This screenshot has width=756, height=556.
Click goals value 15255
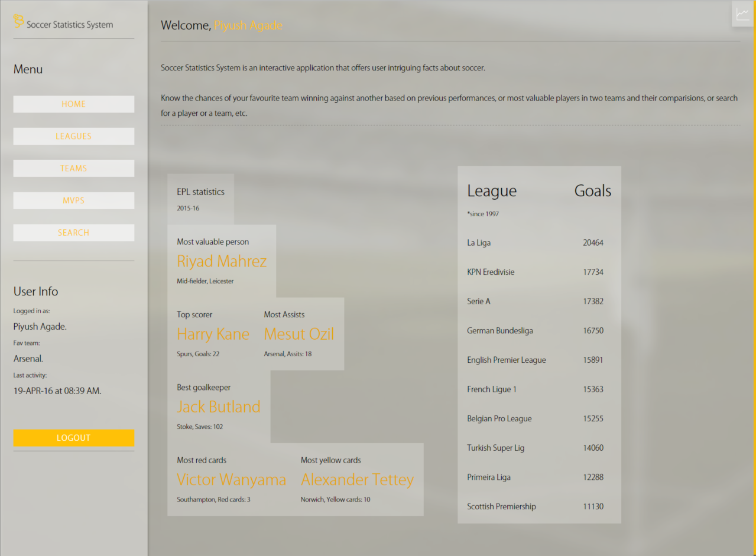coord(593,419)
